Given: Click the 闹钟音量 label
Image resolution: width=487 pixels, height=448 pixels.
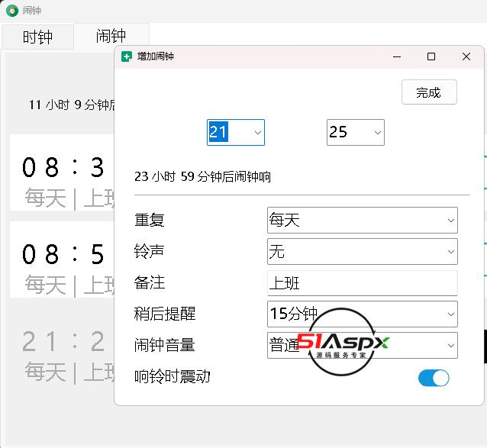Looking at the screenshot, I should 165,345.
